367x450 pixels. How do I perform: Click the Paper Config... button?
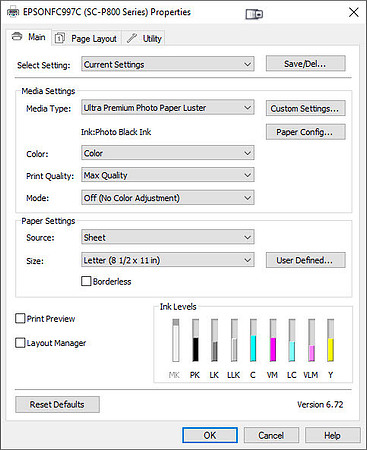(x=305, y=132)
